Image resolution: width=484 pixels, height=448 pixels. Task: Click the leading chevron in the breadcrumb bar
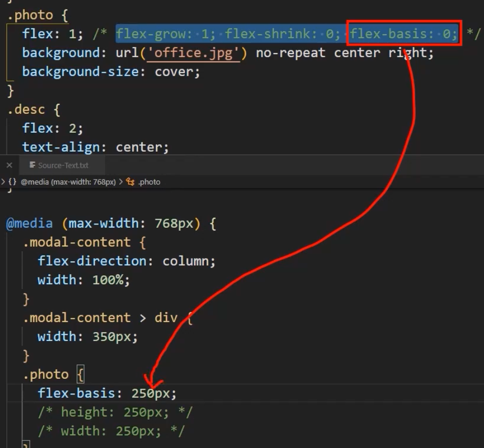click(3, 182)
